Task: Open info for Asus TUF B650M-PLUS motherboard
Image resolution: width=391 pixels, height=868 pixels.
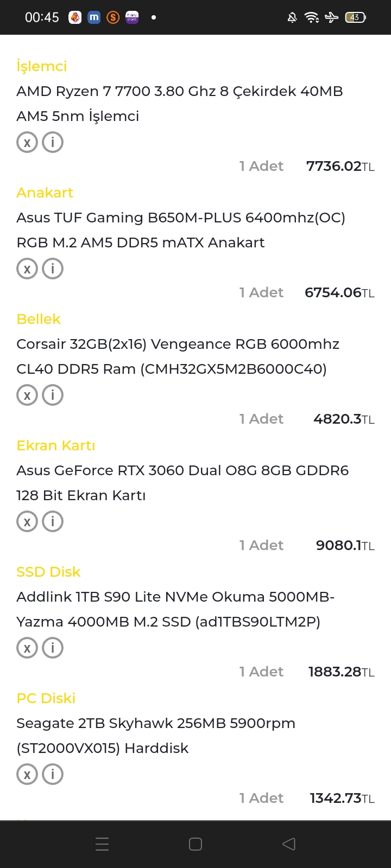Action: (53, 269)
